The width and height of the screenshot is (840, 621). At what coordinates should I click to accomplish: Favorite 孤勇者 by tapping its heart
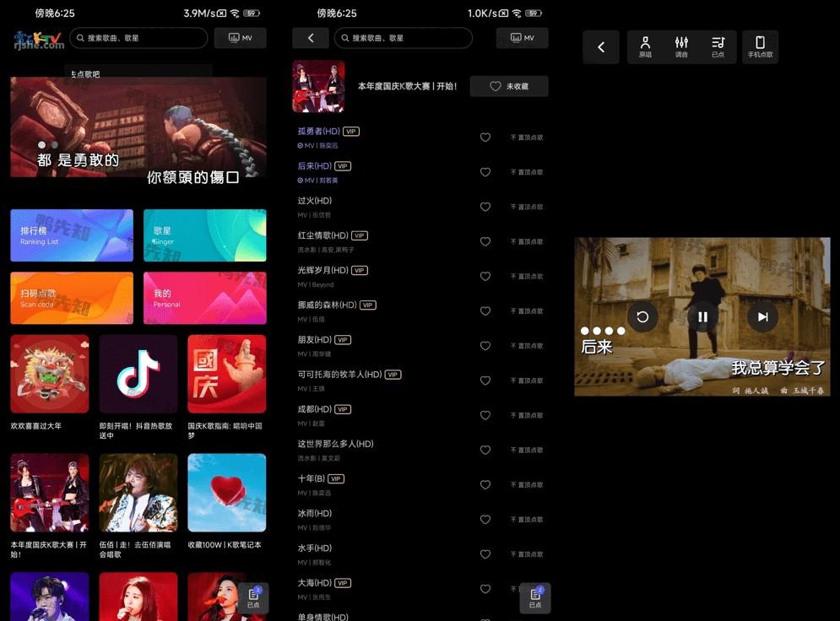(485, 137)
